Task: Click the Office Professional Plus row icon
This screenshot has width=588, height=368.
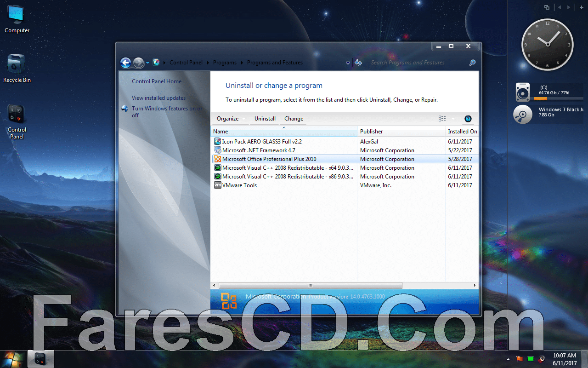Action: click(x=218, y=159)
